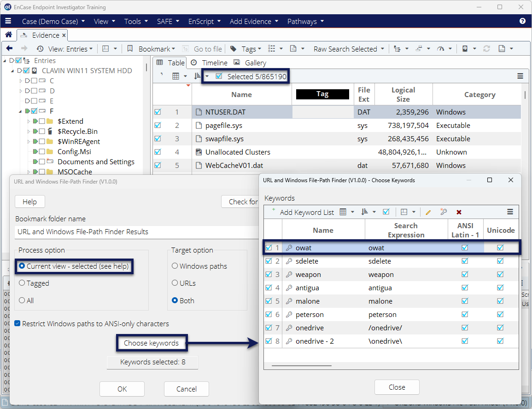Open the Selected 5/865190 dropdown arrow
532x409 pixels.
click(207, 76)
